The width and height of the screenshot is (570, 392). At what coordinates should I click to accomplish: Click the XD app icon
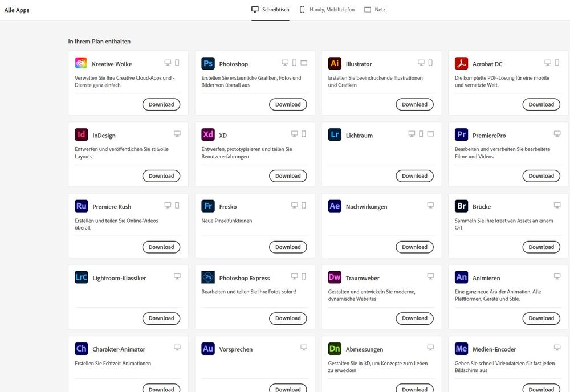click(208, 135)
